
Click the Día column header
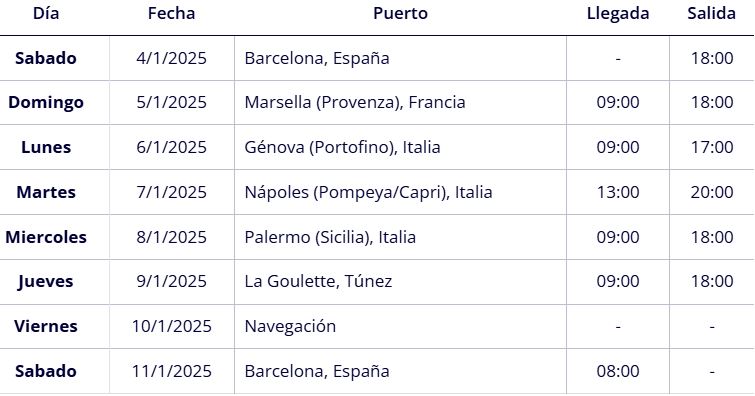(x=46, y=13)
